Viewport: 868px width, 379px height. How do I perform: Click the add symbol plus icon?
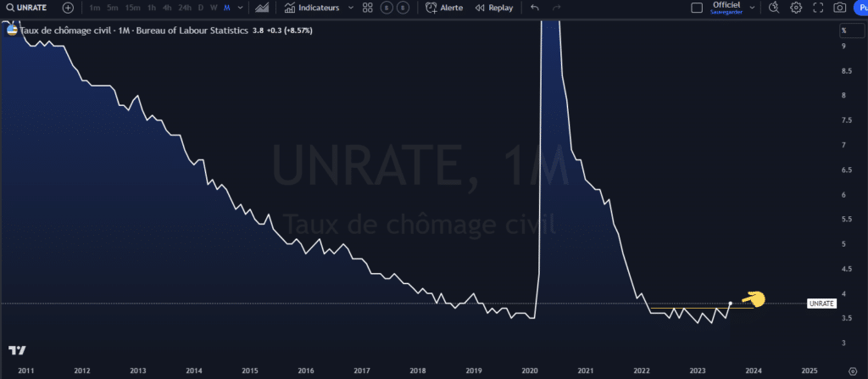(68, 8)
